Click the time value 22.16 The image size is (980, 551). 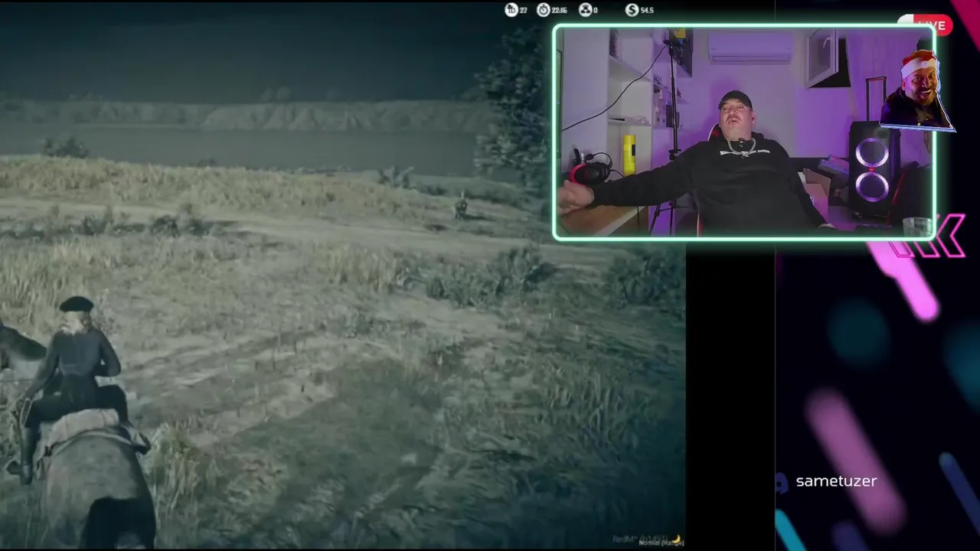(559, 10)
